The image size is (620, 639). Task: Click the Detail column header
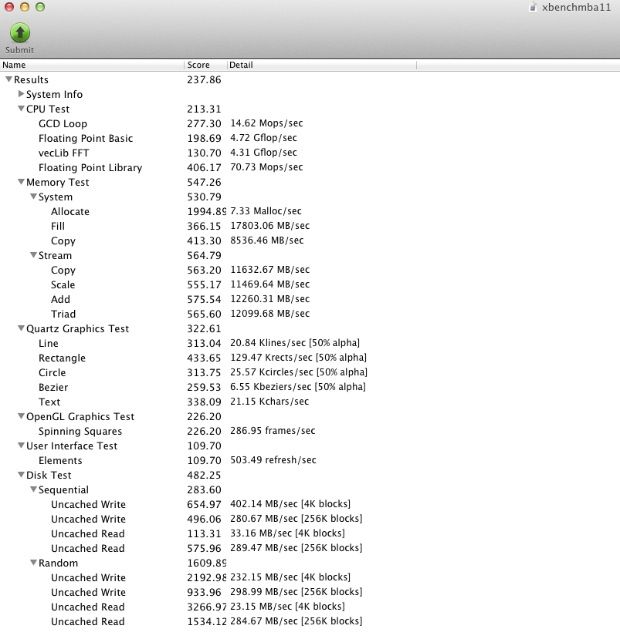pos(320,65)
